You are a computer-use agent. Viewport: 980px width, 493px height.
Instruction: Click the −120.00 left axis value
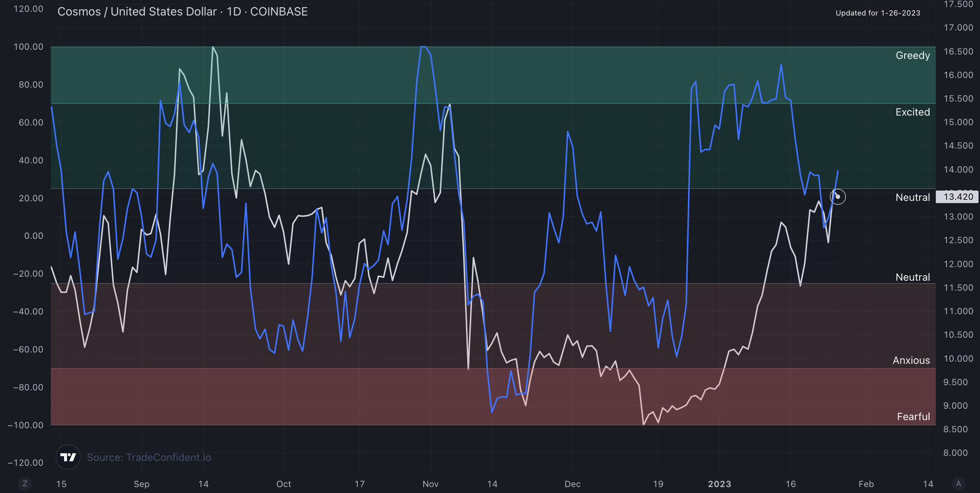[x=25, y=463]
